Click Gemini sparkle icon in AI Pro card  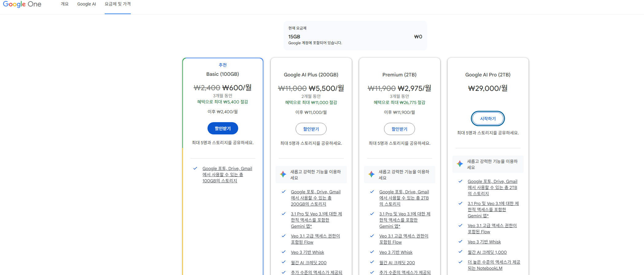coord(460,164)
